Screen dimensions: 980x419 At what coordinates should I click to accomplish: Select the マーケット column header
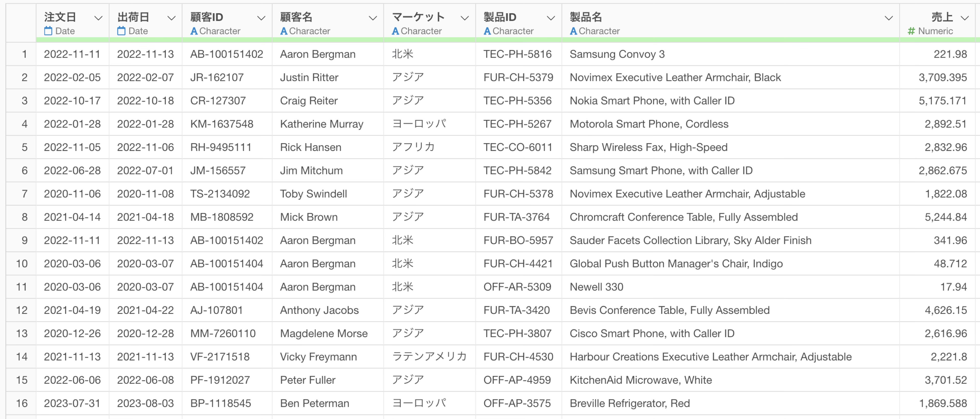[430, 23]
